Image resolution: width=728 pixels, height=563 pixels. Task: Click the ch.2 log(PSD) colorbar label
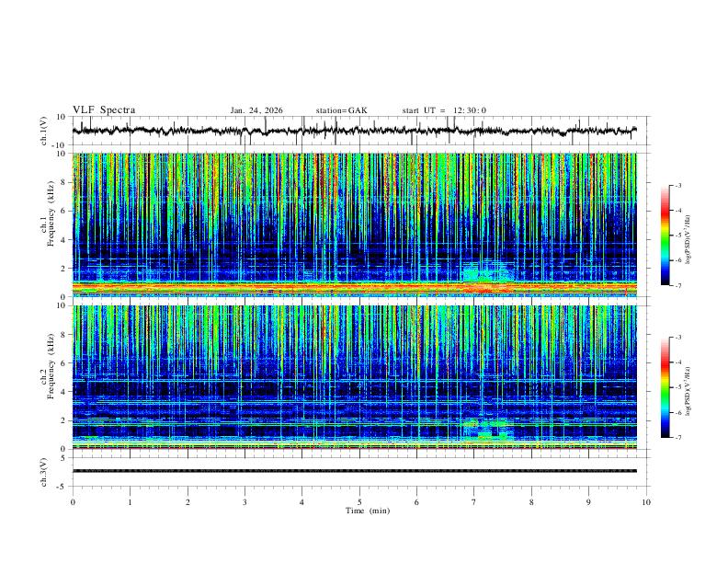click(x=688, y=391)
